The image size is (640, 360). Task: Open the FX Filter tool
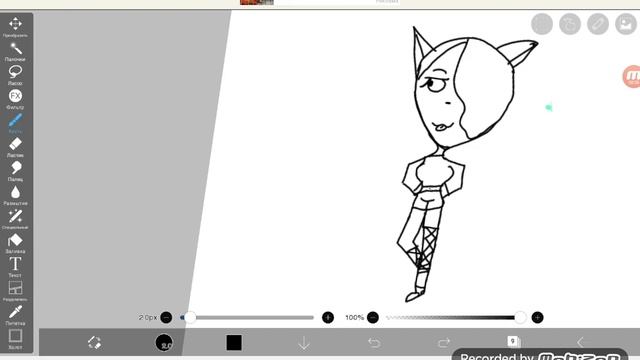click(x=16, y=99)
